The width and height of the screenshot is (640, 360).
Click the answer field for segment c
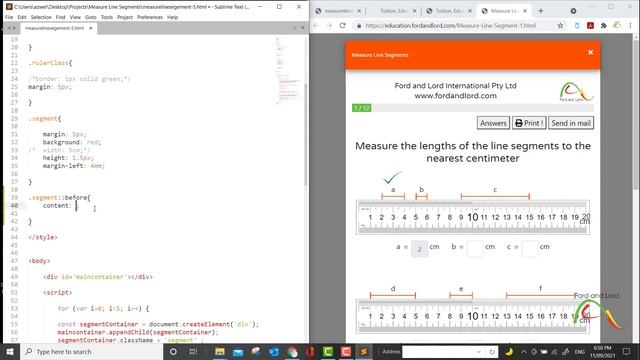click(530, 249)
